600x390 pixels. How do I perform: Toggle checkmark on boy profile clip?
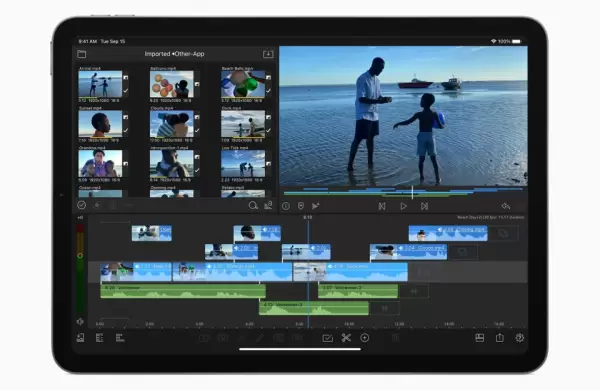[126, 131]
